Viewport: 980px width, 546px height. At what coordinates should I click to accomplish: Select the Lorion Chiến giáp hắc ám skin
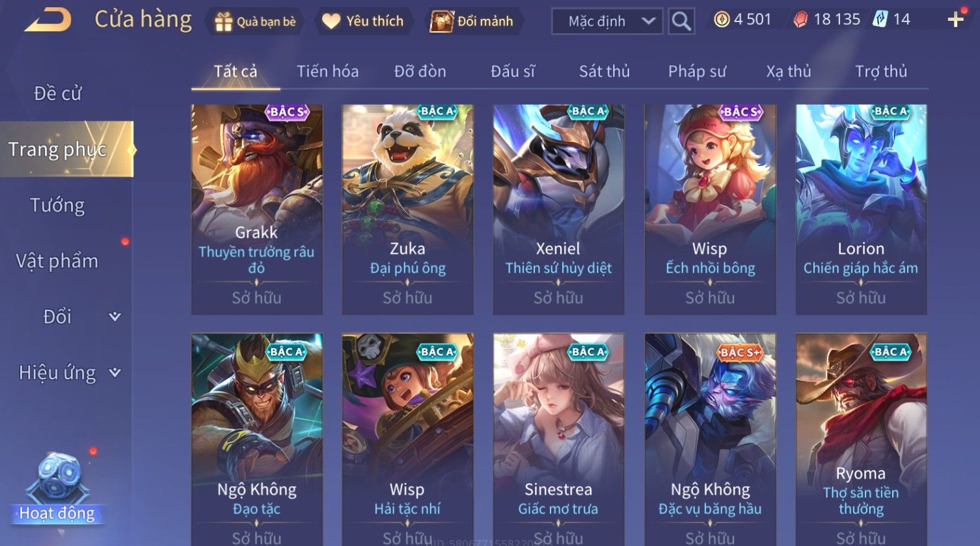pyautogui.click(x=861, y=210)
